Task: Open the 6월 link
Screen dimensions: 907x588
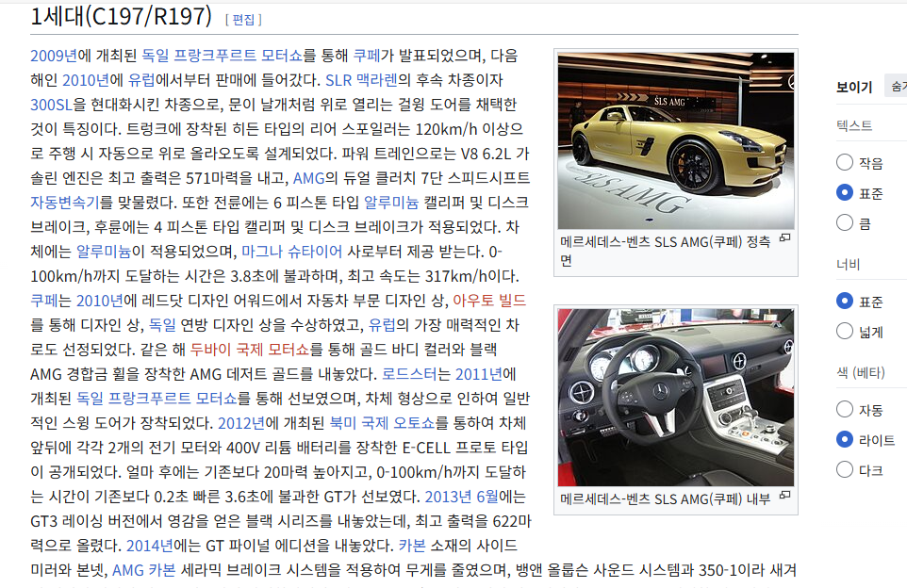Action: click(x=486, y=497)
